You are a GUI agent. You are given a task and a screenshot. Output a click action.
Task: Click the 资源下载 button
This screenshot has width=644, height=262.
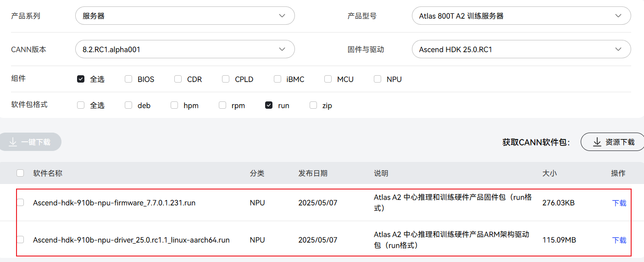(x=613, y=142)
